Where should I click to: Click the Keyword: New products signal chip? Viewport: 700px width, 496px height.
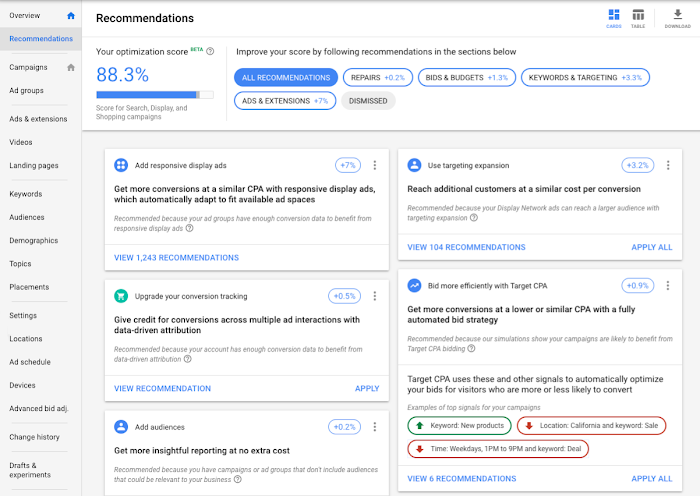point(459,426)
